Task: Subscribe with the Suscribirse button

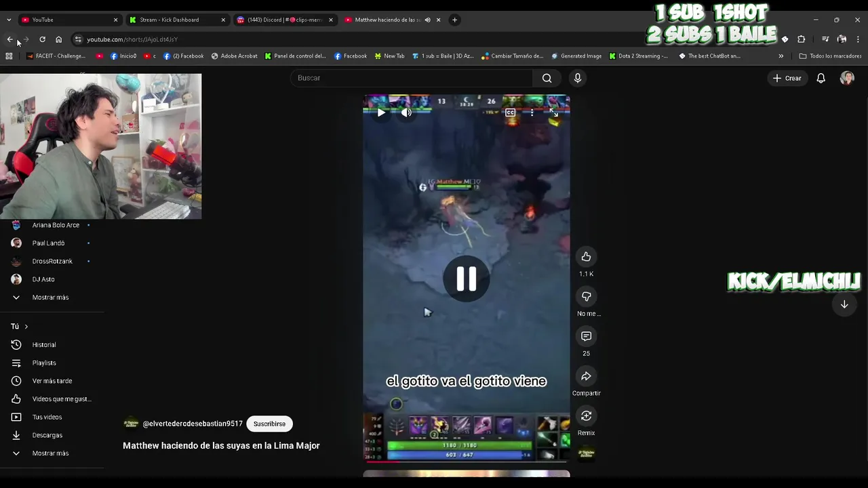Action: point(269,424)
